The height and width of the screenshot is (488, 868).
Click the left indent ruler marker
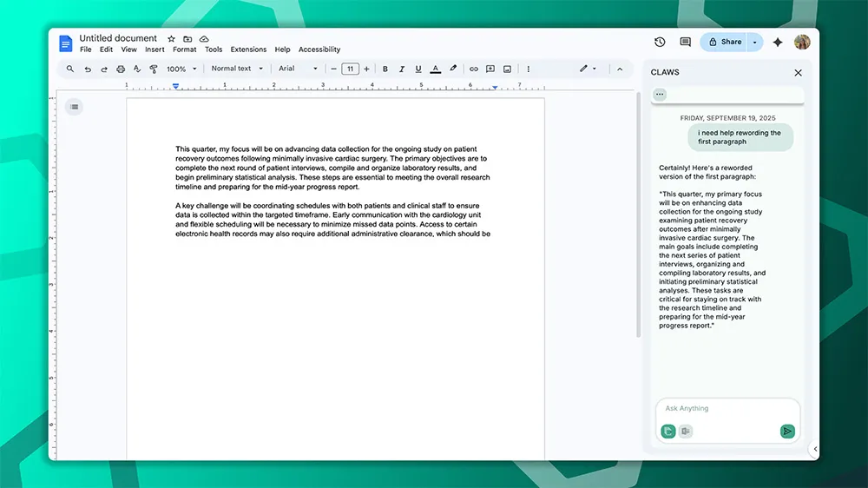point(175,87)
